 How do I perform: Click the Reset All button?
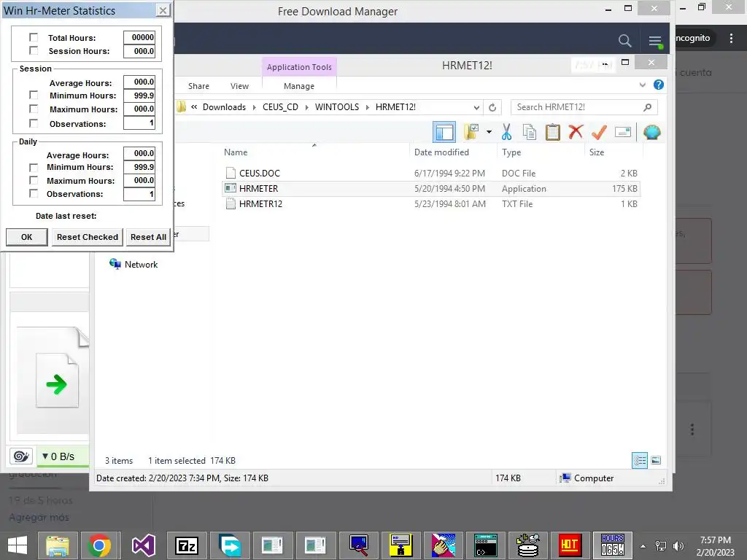tap(148, 237)
